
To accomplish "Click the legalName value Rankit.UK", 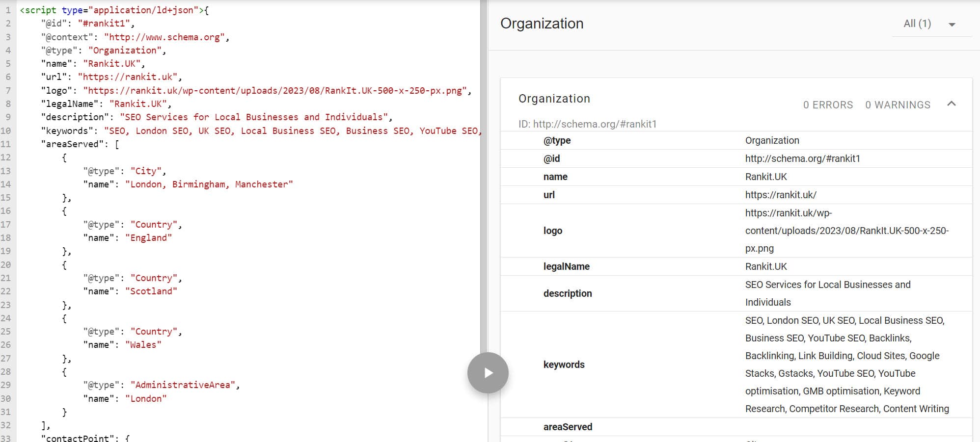I will click(x=766, y=266).
